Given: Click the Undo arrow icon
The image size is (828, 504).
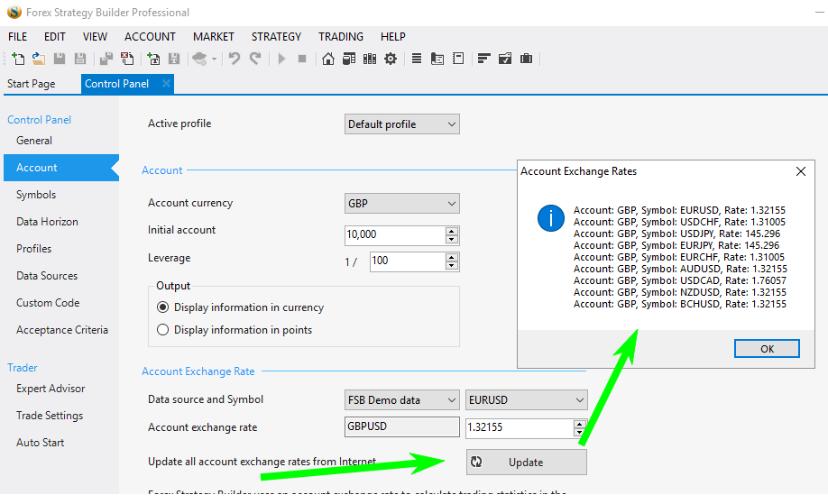Looking at the screenshot, I should 235,59.
